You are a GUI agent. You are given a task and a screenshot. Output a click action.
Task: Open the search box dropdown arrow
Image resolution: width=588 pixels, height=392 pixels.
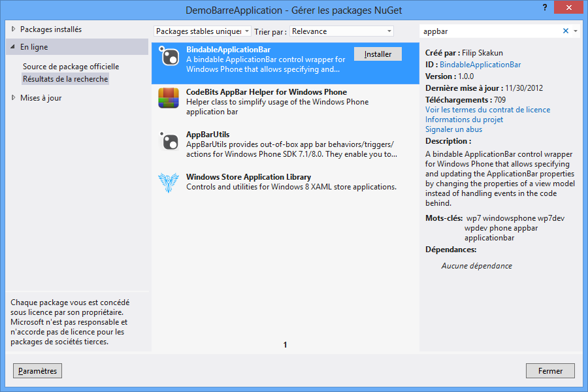point(576,31)
